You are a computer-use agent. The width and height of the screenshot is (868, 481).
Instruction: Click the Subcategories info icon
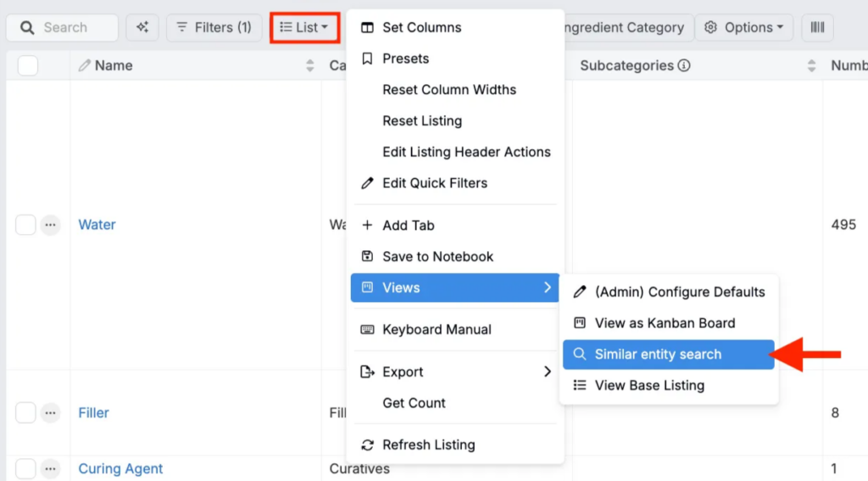tap(684, 66)
